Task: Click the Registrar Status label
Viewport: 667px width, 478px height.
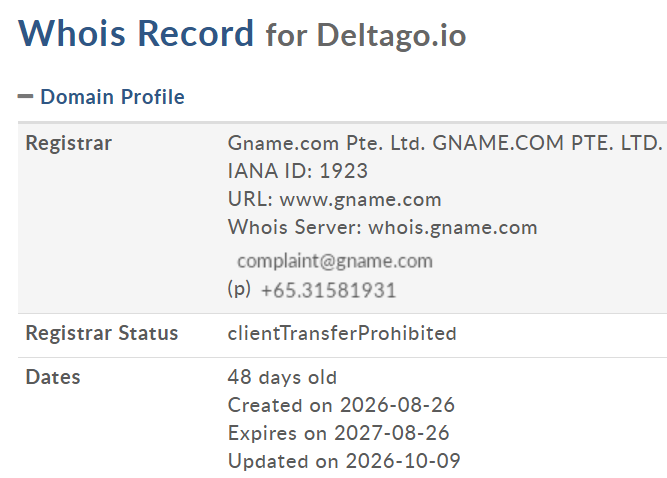Action: point(102,333)
